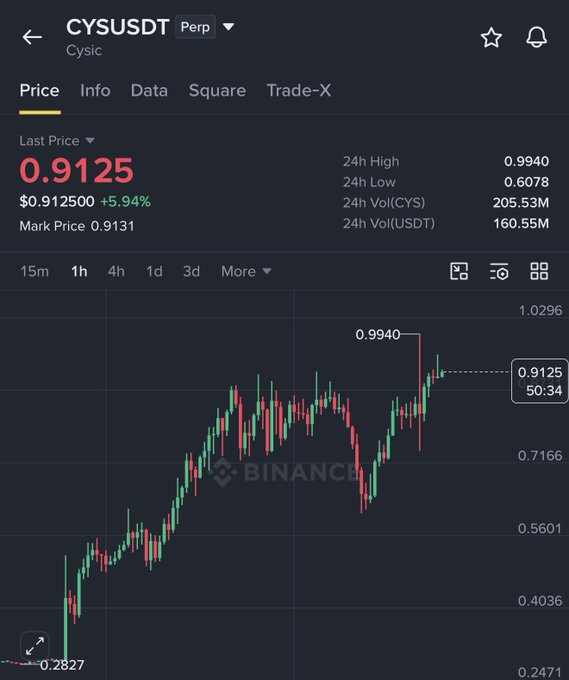Switch to the Price tab
Screen dimensions: 569x680
tap(39, 91)
